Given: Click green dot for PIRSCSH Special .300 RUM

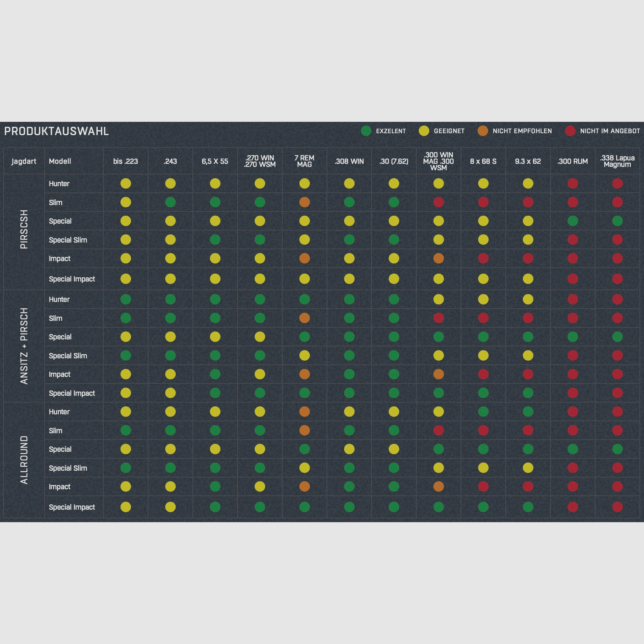Looking at the screenshot, I should point(572,221).
